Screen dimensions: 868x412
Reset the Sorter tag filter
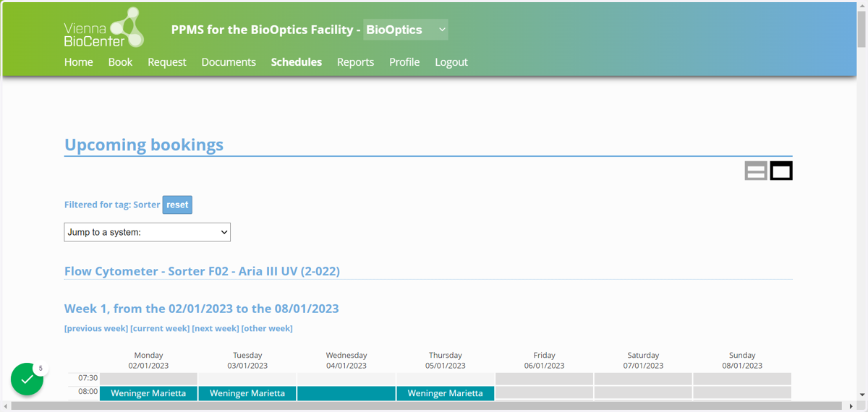[x=177, y=205]
